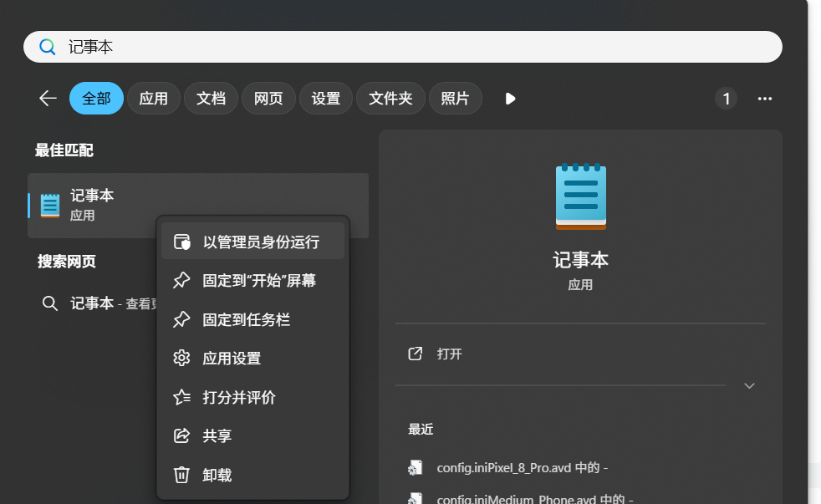Click the open-external icon beside 打开
The height and width of the screenshot is (504, 821).
(x=416, y=354)
